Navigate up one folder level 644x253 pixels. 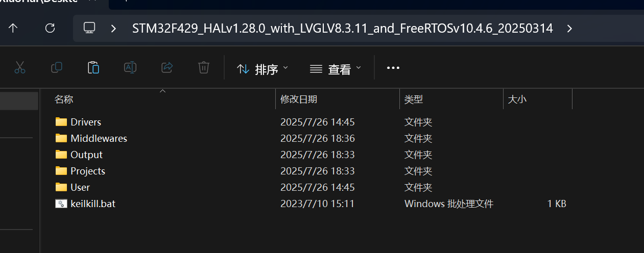point(13,28)
